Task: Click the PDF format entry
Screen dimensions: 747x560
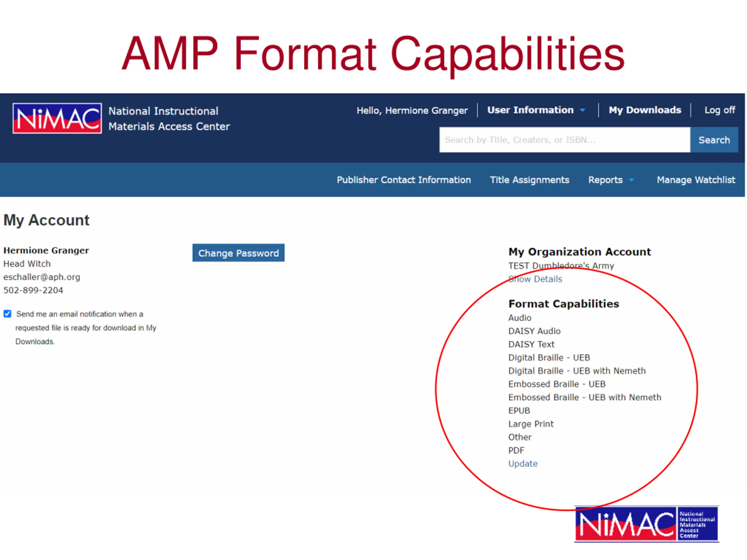Action: tap(516, 451)
